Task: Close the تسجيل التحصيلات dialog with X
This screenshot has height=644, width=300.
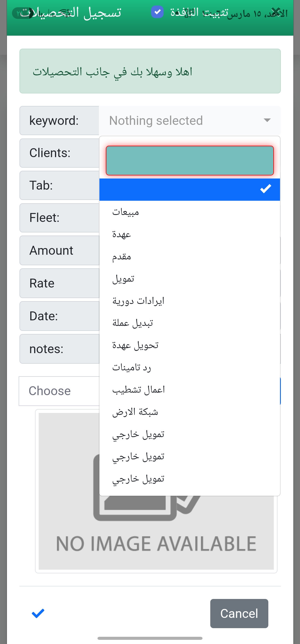Action: (x=276, y=12)
